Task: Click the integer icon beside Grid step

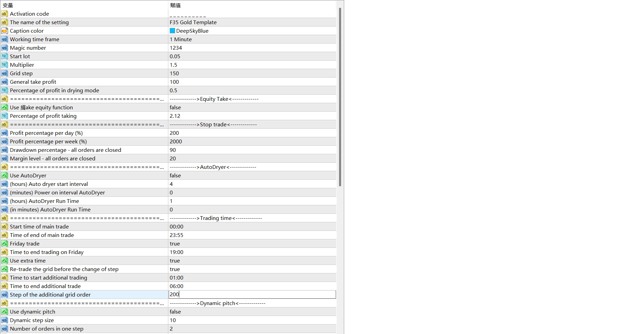Action: pyautogui.click(x=4, y=73)
